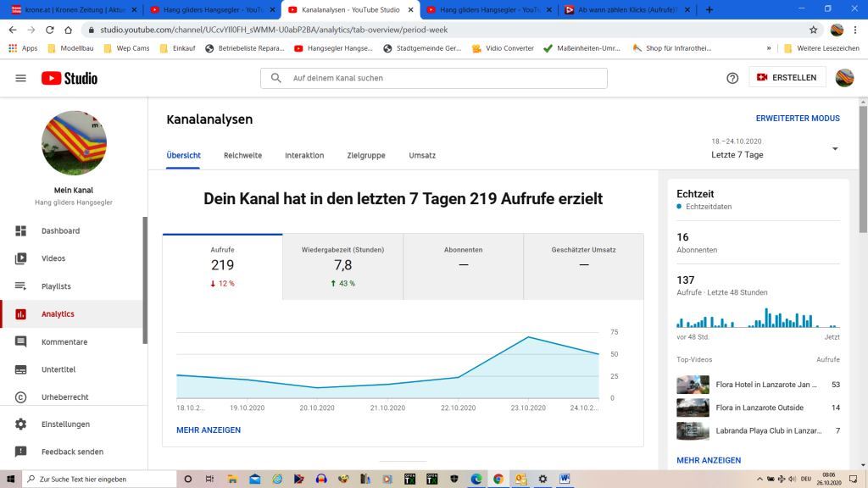Open the bookmarks overflow chevron
This screenshot has width=868, height=488.
[x=769, y=48]
